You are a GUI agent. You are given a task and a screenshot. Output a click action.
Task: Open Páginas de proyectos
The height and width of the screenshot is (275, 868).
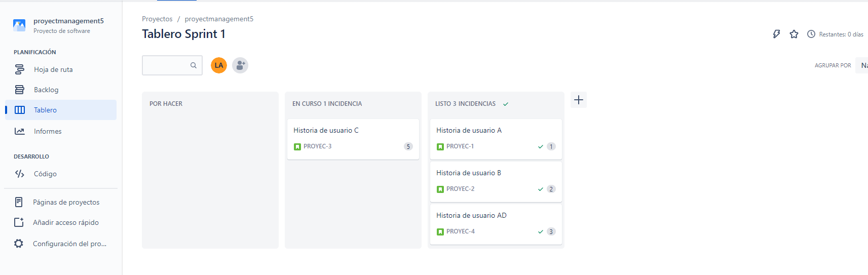(x=66, y=202)
